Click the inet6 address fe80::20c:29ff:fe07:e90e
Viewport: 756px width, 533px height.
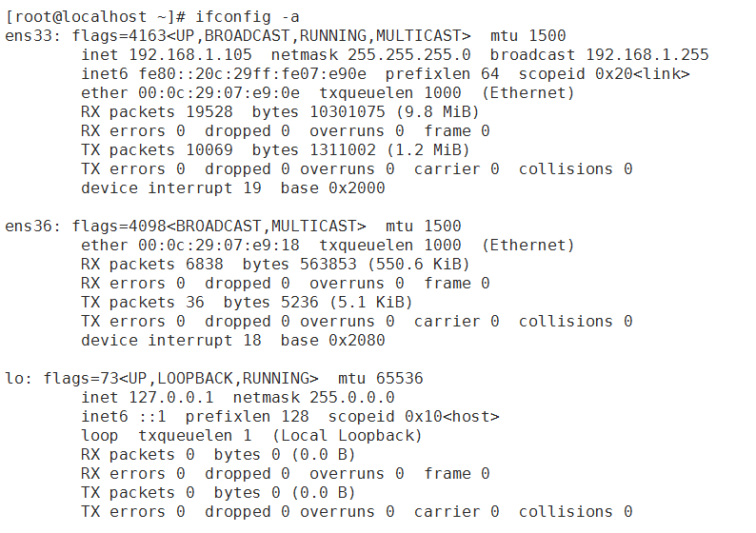(252, 73)
